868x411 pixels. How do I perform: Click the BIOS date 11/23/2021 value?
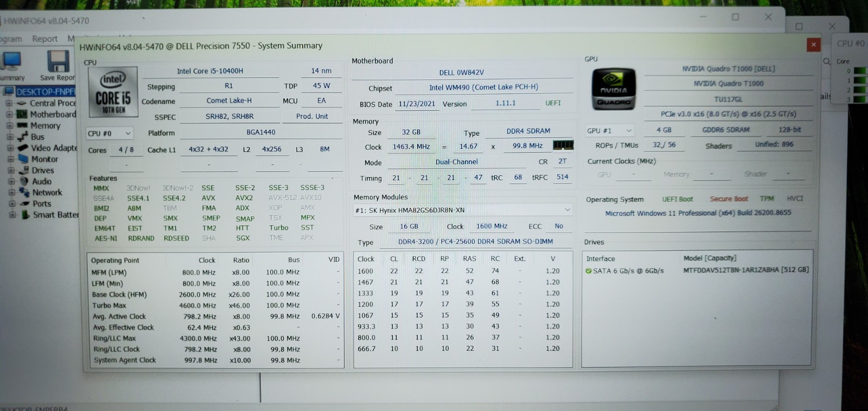click(417, 104)
